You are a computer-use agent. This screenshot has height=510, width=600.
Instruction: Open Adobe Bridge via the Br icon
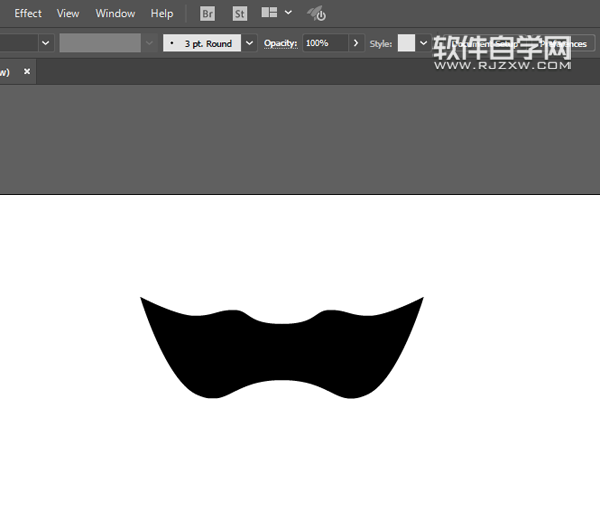[x=208, y=14]
